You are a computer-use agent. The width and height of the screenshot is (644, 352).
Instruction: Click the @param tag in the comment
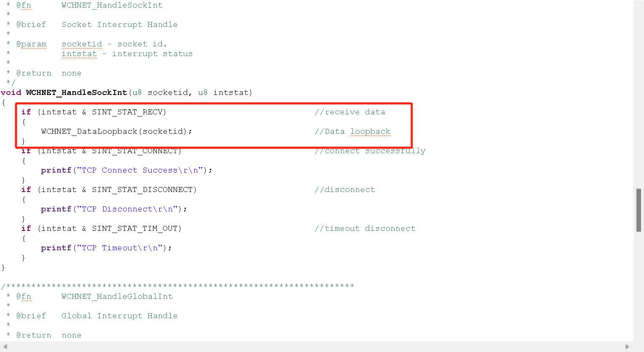tap(31, 44)
